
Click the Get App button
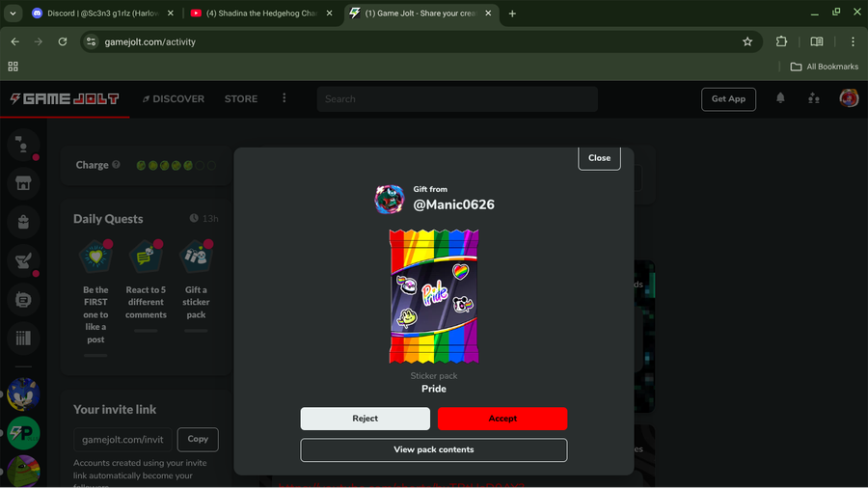[x=728, y=99]
